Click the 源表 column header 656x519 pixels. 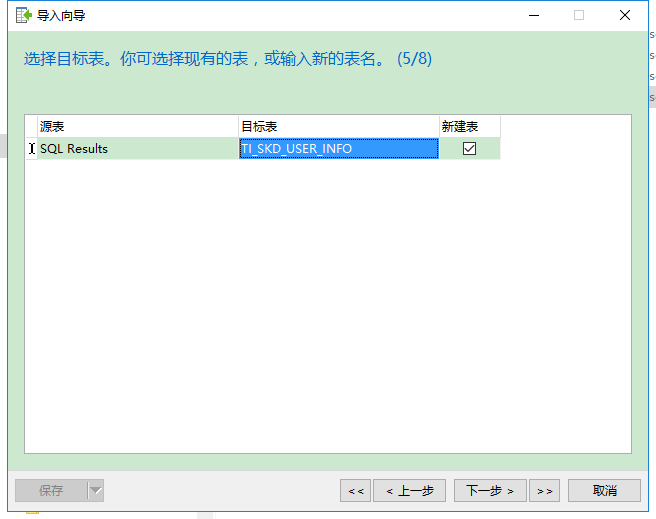[138, 126]
